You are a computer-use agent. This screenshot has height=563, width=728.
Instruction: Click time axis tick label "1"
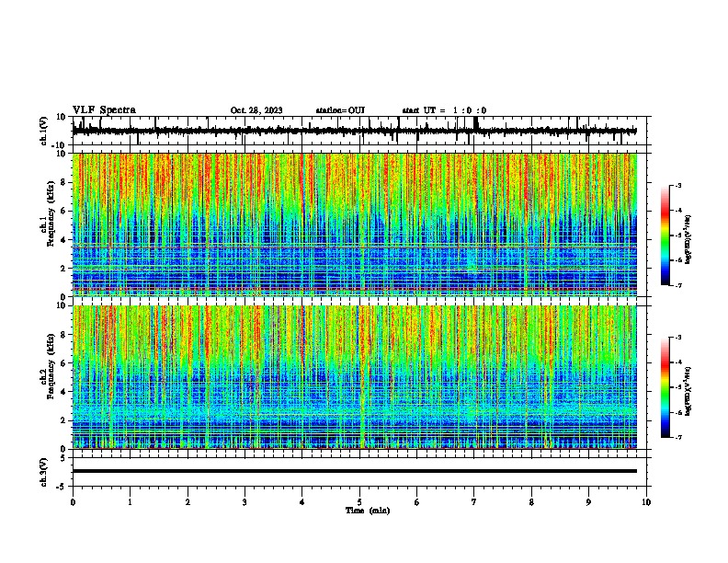pos(130,502)
